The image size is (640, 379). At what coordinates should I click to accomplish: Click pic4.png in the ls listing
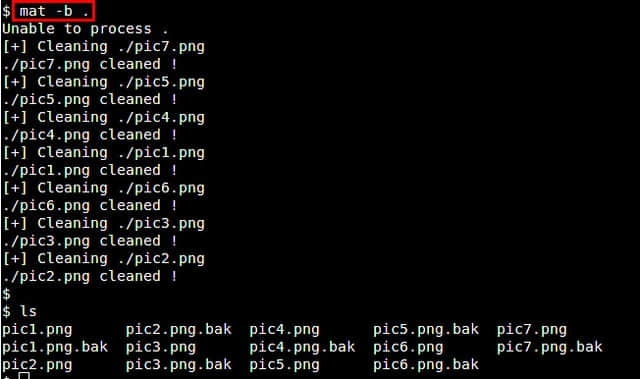[284, 330]
